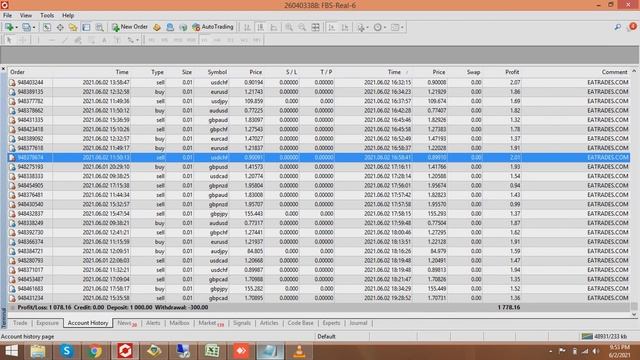Select the Crosshair tool in drawing toolbar

click(22, 40)
